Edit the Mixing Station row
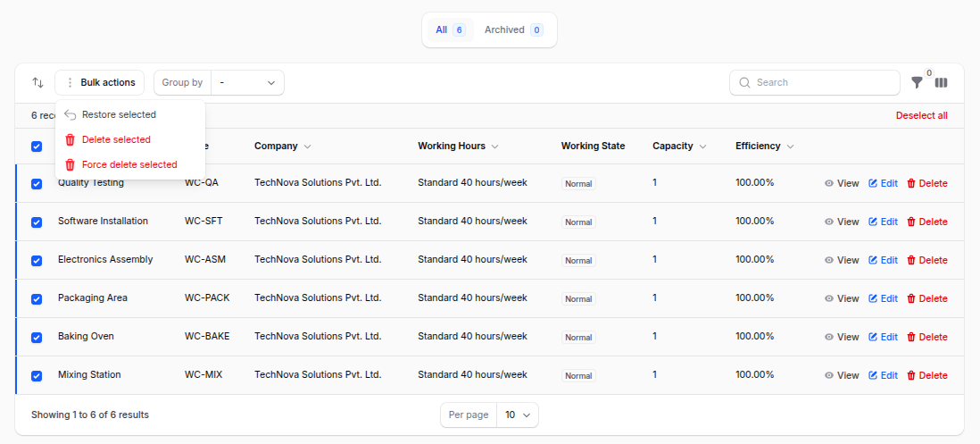 883,375
